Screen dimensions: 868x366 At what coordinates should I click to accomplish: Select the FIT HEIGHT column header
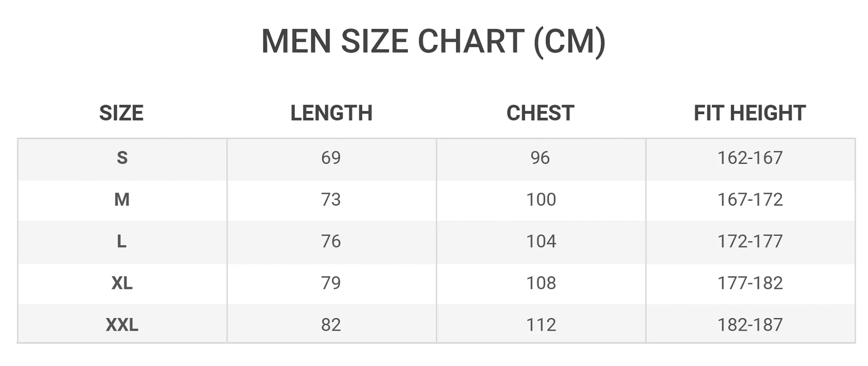750,113
